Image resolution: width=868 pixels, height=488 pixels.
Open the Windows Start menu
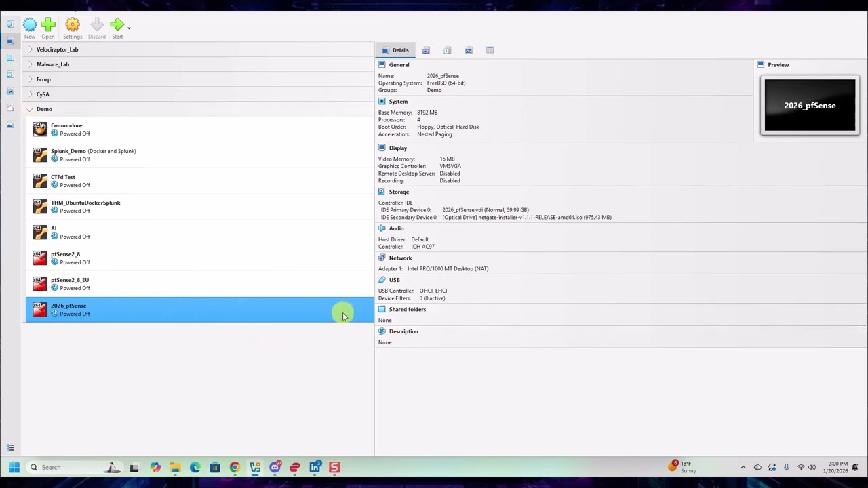pos(14,467)
